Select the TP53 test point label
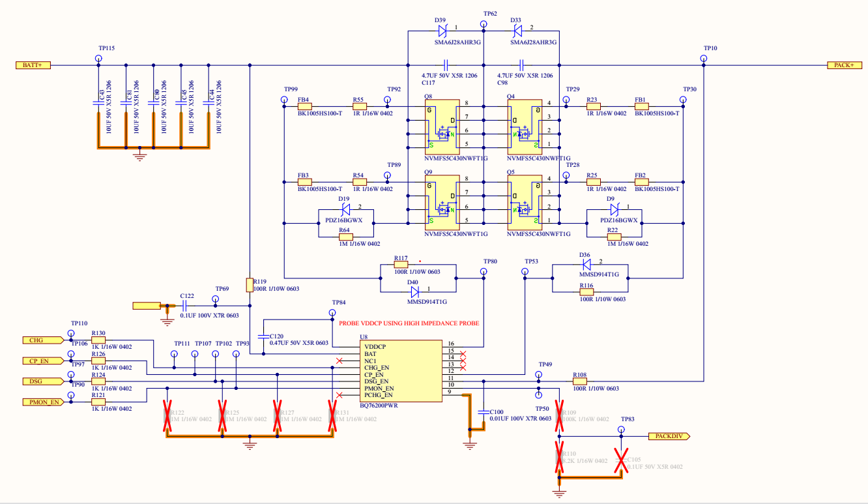This screenshot has height=504, width=868. (532, 261)
